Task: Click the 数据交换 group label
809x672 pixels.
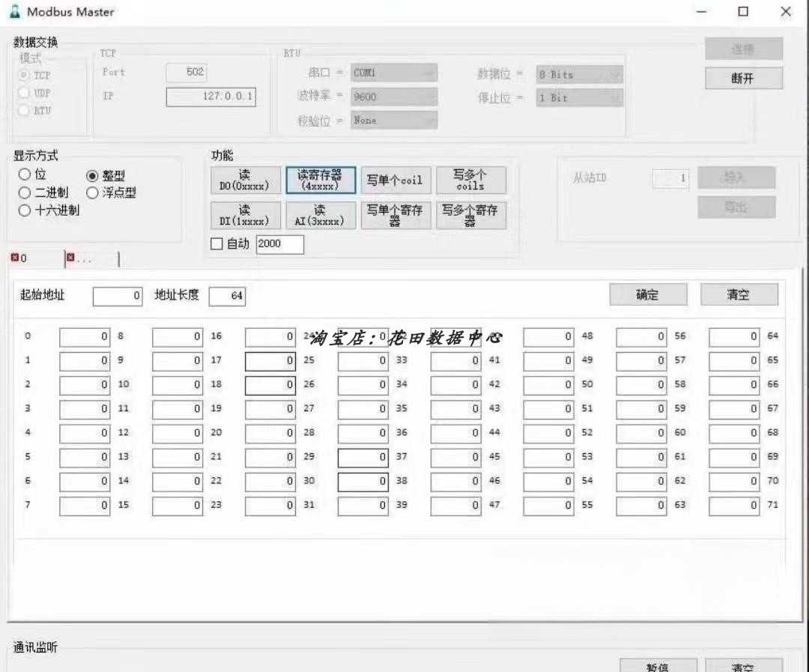Action: pyautogui.click(x=36, y=42)
